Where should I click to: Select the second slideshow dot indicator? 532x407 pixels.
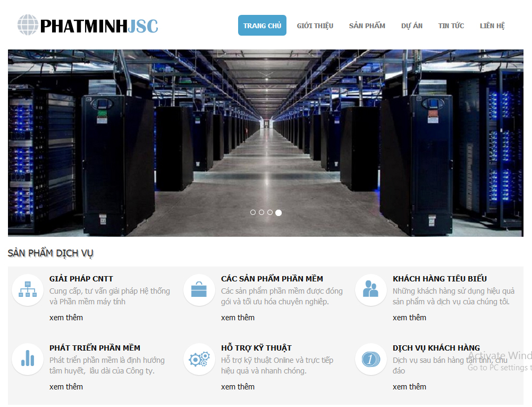coord(261,212)
